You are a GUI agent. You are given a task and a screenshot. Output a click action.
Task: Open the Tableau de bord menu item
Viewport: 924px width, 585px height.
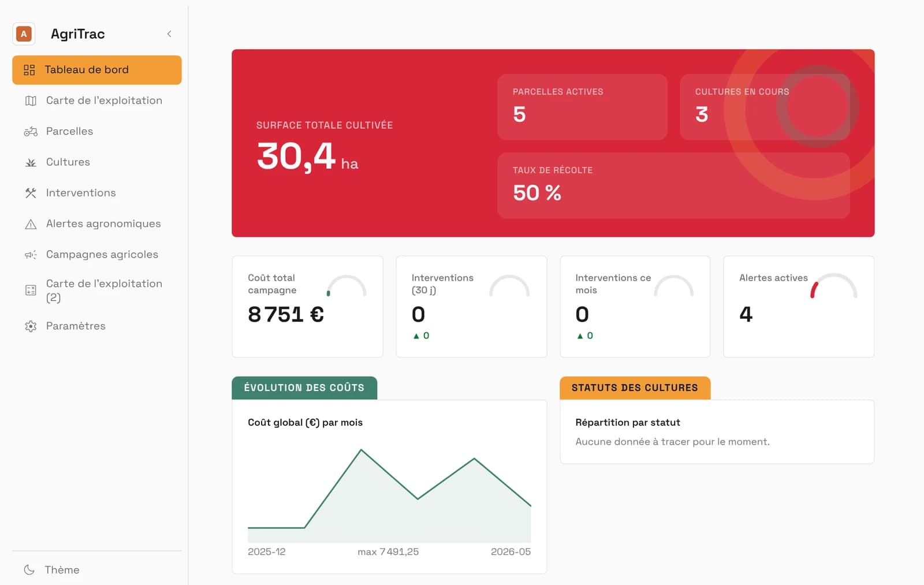97,70
